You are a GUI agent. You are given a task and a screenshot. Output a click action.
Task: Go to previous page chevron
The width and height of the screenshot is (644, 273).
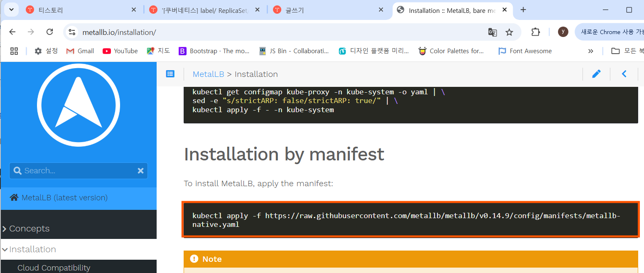click(624, 74)
